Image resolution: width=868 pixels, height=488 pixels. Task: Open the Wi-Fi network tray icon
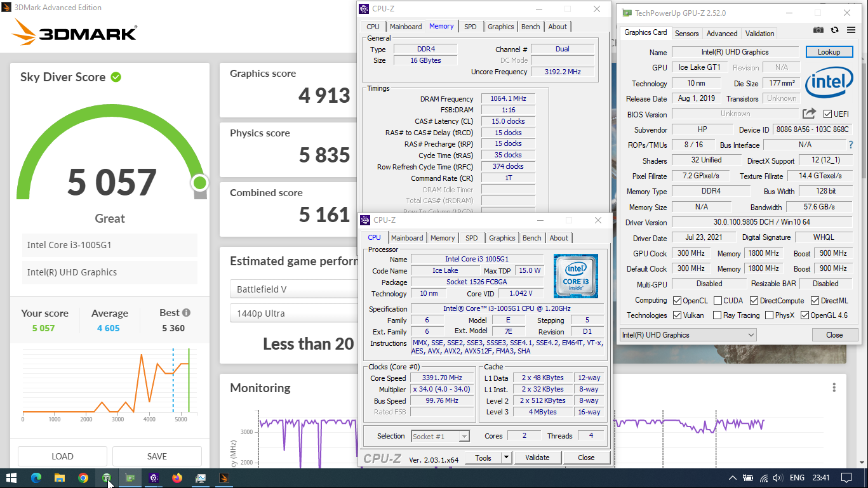tap(764, 478)
